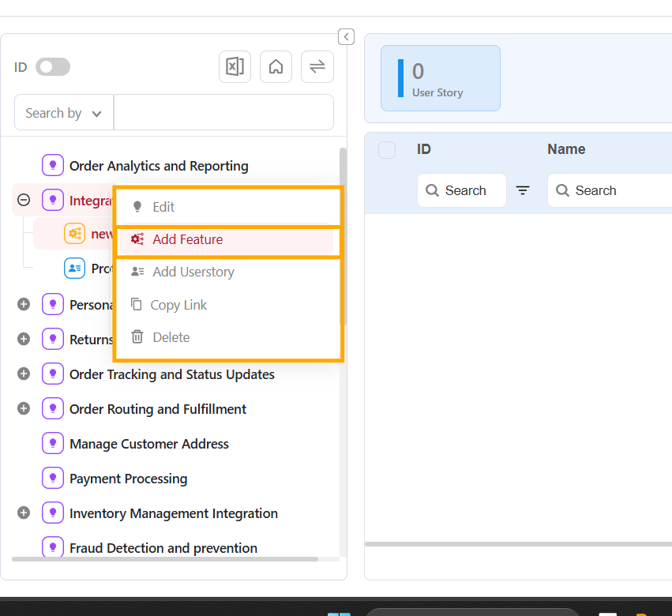The image size is (672, 616).
Task: Click the Excel export icon
Action: coord(235,67)
